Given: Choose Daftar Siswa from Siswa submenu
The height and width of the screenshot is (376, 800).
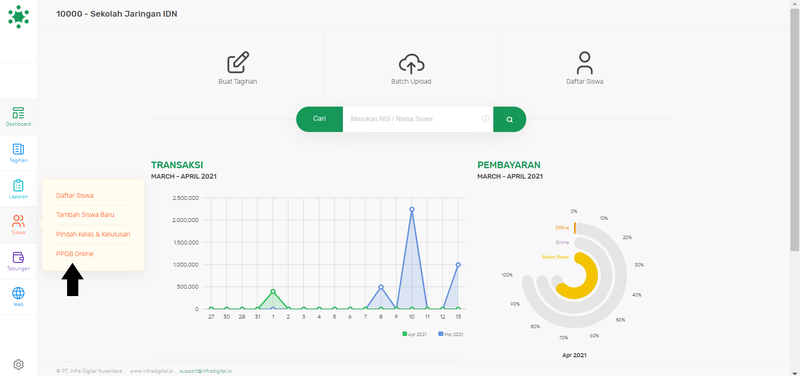Looking at the screenshot, I should point(75,195).
